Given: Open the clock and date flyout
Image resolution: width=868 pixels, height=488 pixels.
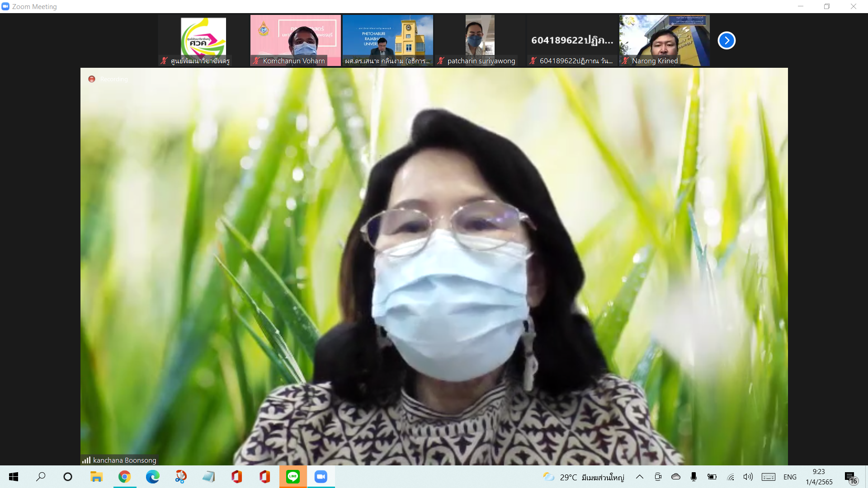Looking at the screenshot, I should point(819,477).
